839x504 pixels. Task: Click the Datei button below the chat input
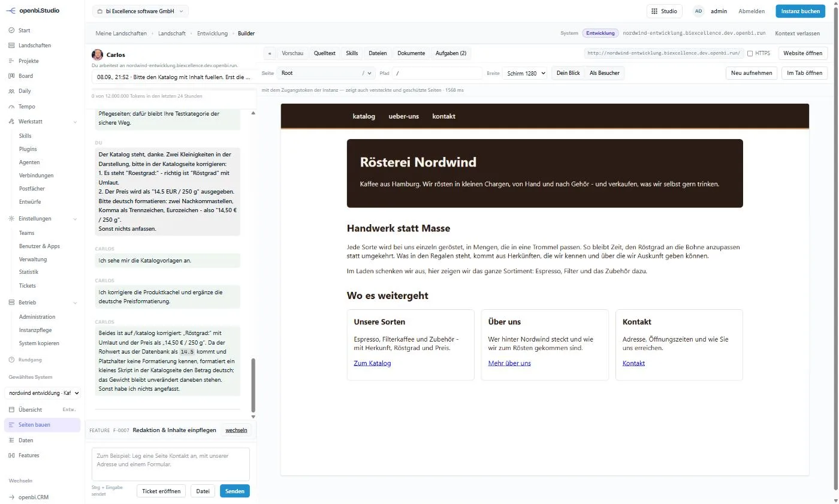pos(203,491)
